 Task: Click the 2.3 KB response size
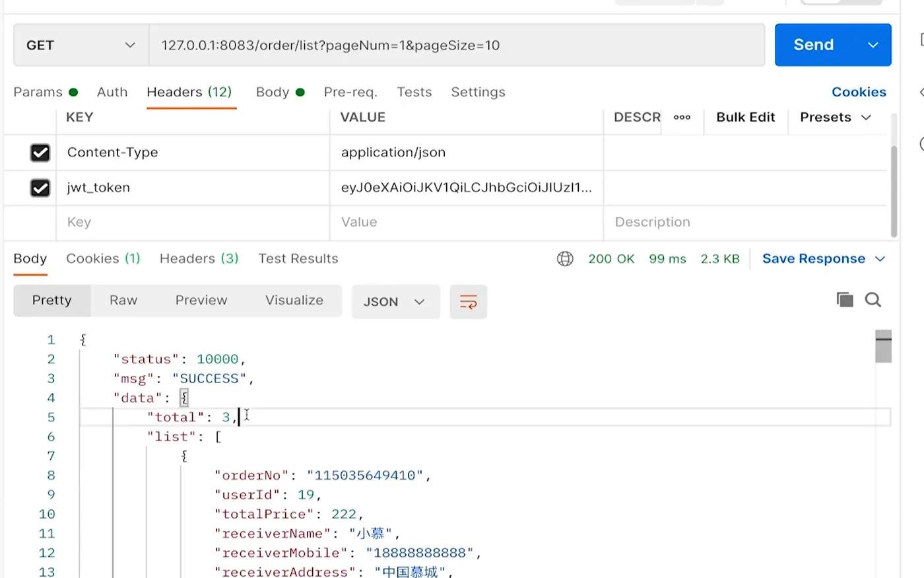pos(720,259)
